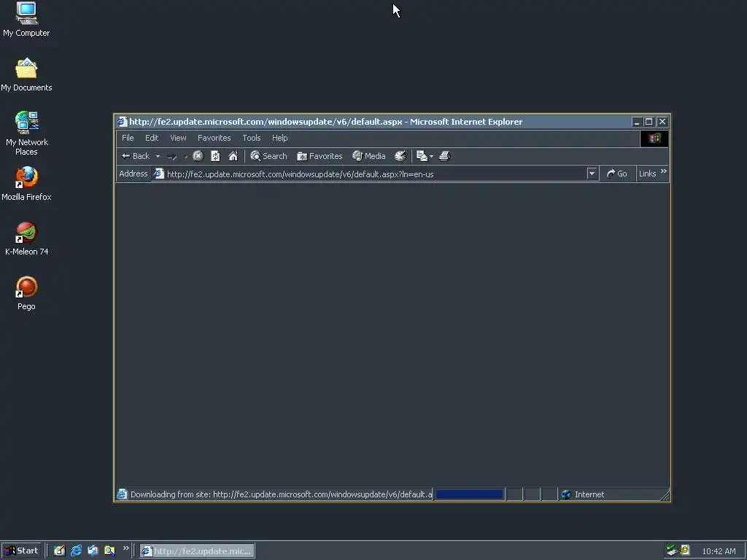
Task: Click the IE icon in title bar
Action: (x=123, y=122)
